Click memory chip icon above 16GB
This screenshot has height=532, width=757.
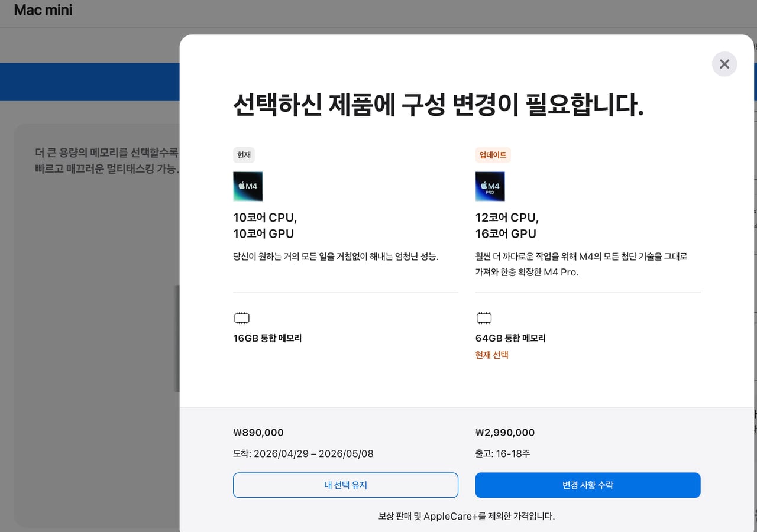(242, 319)
